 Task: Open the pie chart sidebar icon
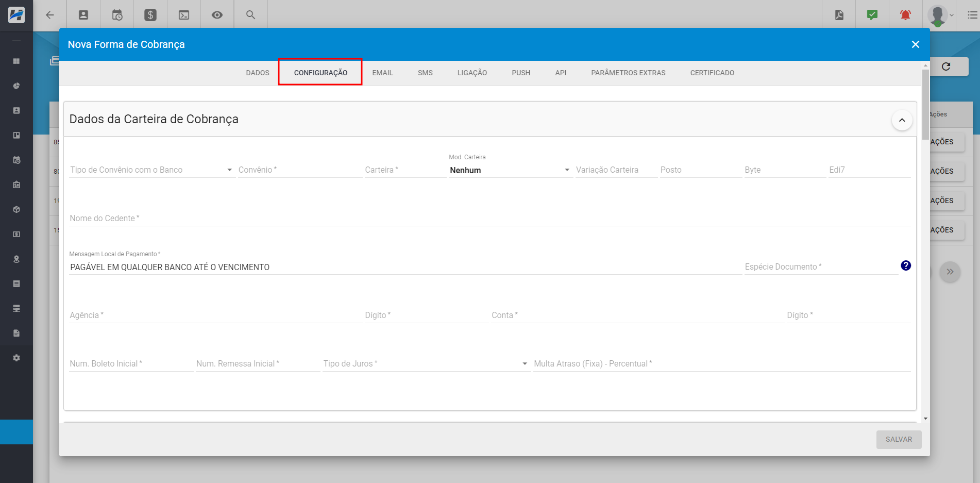point(16,86)
